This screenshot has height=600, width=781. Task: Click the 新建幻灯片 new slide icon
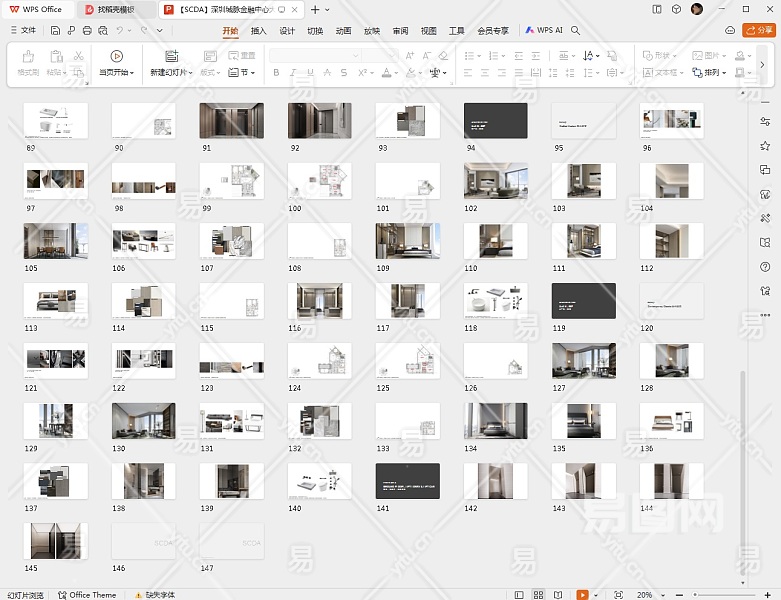tap(171, 56)
